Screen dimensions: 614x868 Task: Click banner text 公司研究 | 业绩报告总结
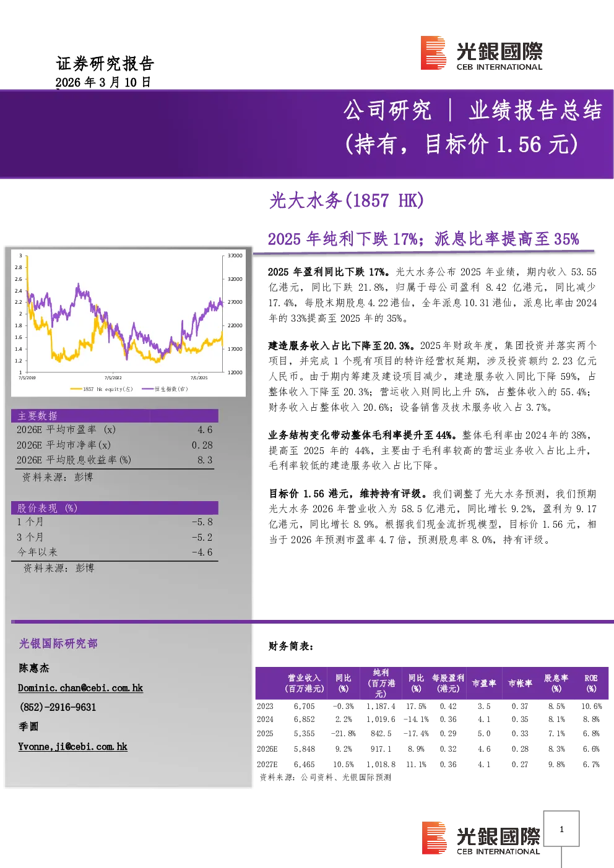click(472, 110)
